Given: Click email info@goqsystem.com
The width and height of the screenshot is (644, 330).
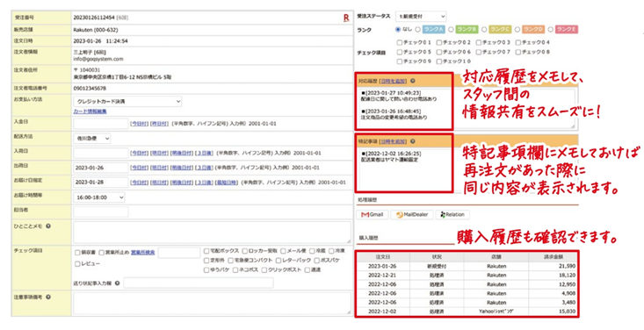Looking at the screenshot, I should point(98,59).
